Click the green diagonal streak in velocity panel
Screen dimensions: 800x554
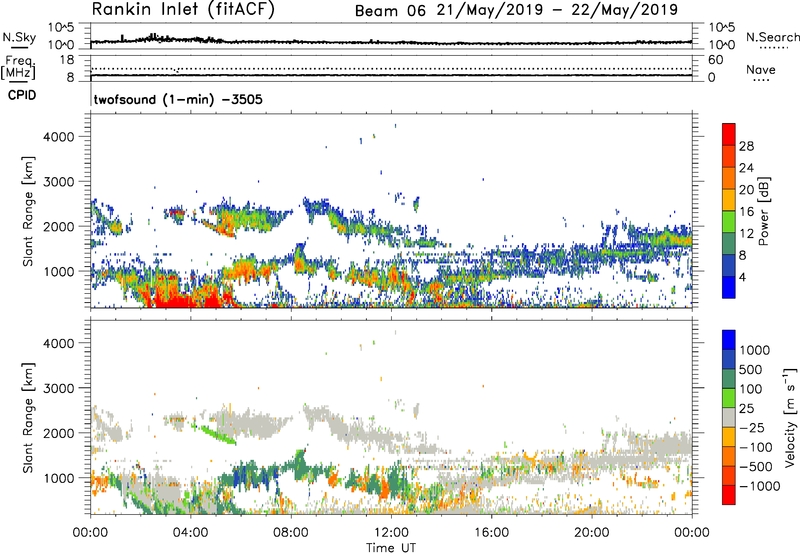click(218, 434)
